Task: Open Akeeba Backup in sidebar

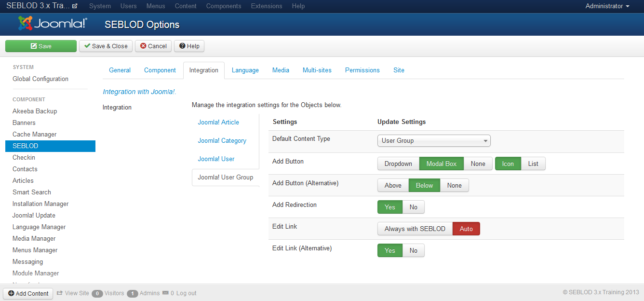Action: pos(35,111)
